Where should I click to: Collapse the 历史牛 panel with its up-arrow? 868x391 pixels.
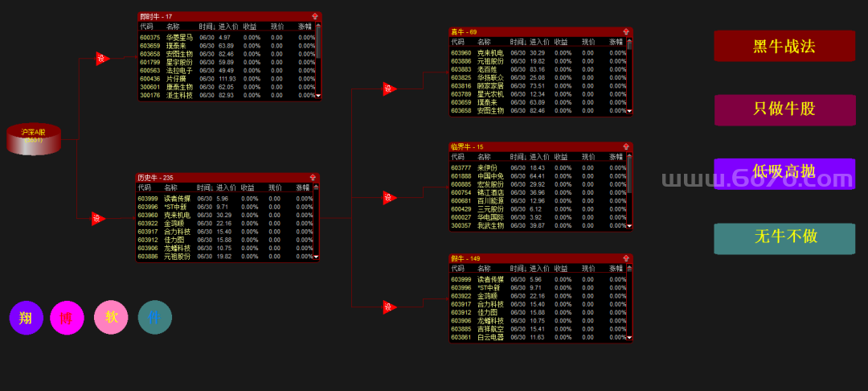point(312,177)
